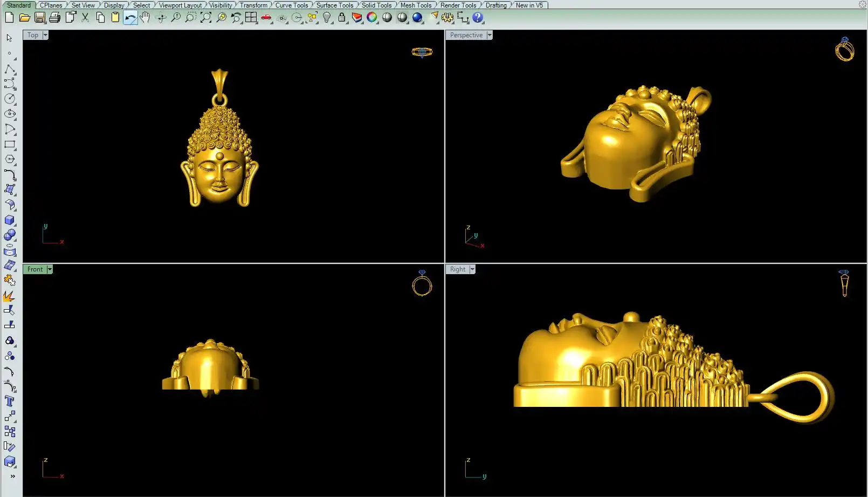The height and width of the screenshot is (497, 868).
Task: Click the Zoom Extents icon
Action: (206, 18)
